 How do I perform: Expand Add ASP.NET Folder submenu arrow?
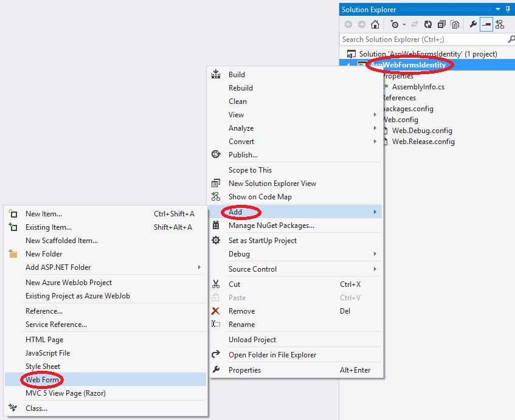coord(199,267)
